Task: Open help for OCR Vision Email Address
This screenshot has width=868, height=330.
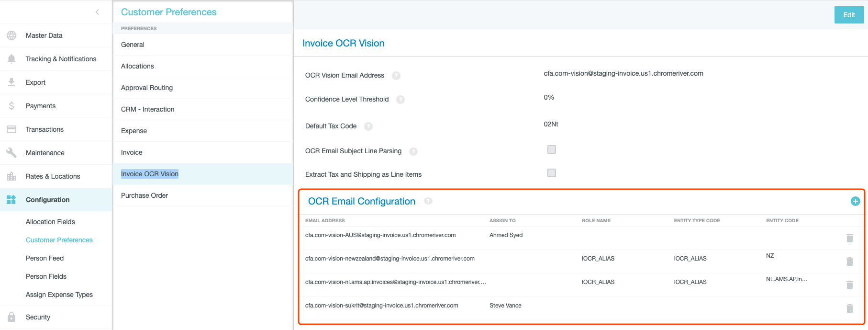Action: pyautogui.click(x=396, y=76)
